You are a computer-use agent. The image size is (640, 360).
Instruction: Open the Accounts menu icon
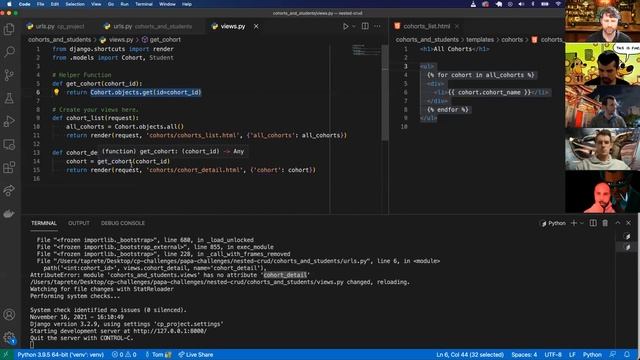[9, 314]
